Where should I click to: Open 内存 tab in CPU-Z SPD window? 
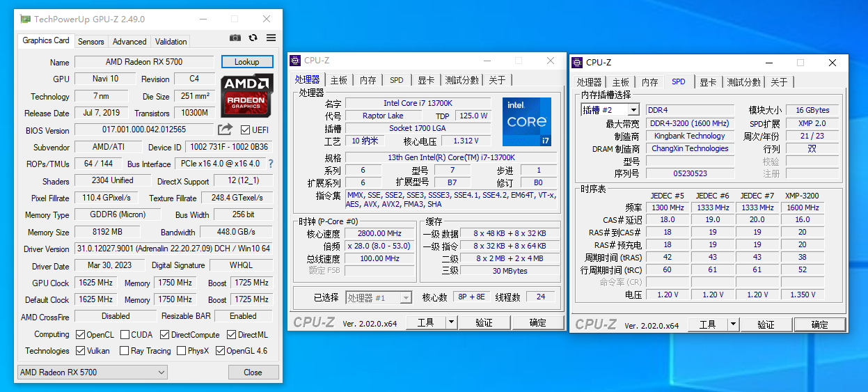(650, 82)
